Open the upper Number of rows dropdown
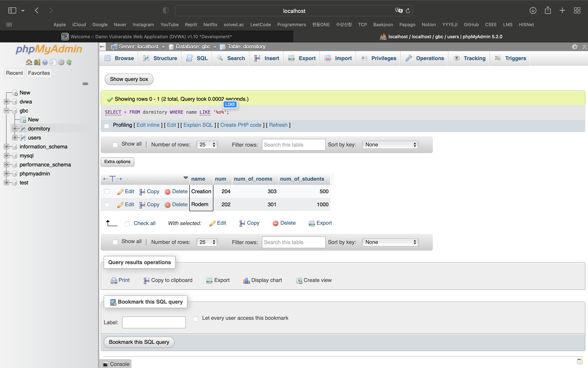The image size is (588, 368). 207,145
